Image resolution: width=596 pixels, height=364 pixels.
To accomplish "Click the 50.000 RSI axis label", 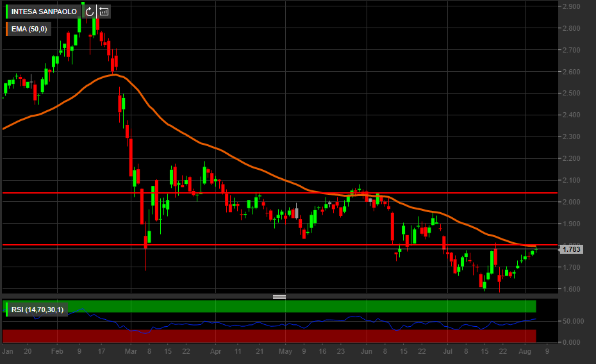I will pos(572,320).
